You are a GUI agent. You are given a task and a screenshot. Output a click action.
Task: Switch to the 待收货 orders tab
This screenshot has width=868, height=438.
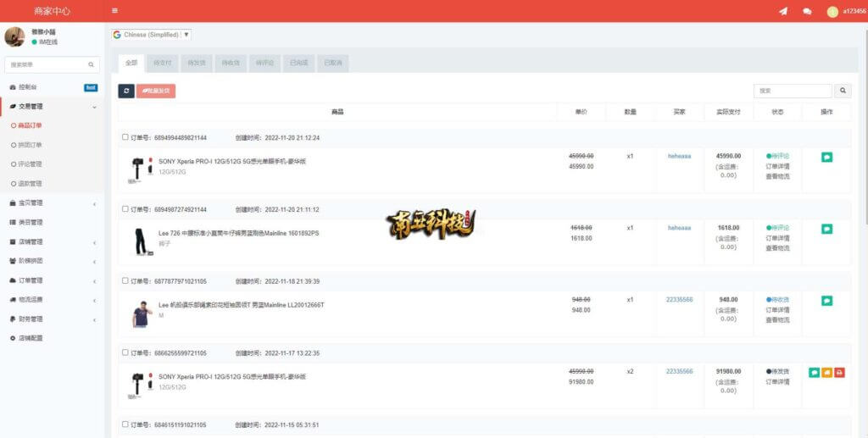click(x=231, y=63)
